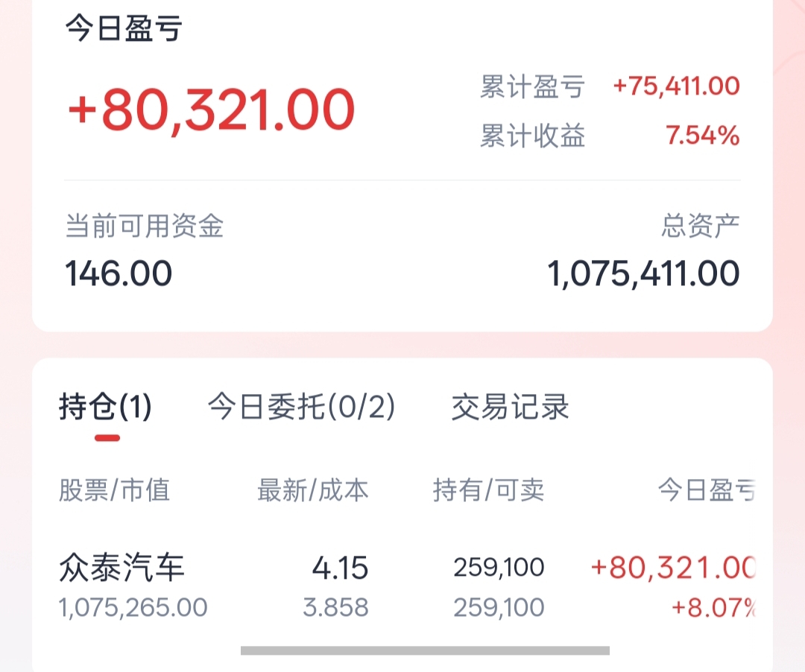Click the 1,075,411.00 total assets value
This screenshot has height=672, width=805.
[643, 273]
